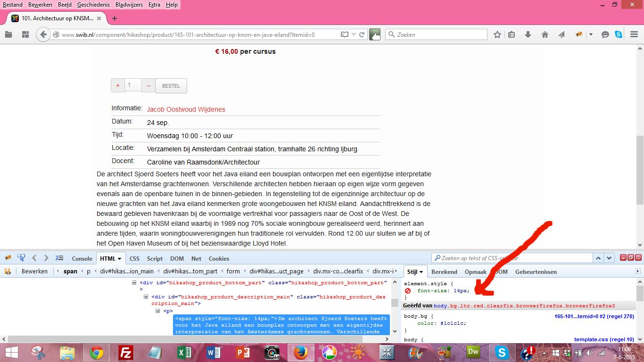Show bookmarks list icon in Firefox toolbar
The width and height of the screenshot is (644, 362).
[512, 34]
